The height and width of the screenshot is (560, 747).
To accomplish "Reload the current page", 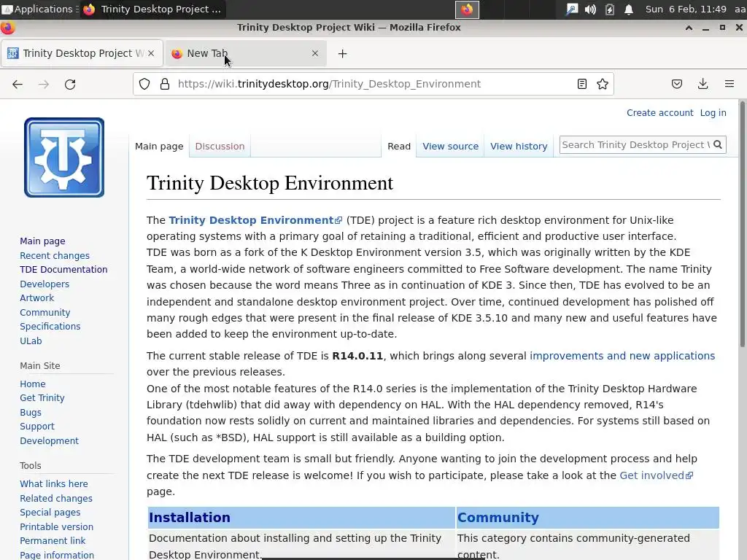I will (x=70, y=85).
